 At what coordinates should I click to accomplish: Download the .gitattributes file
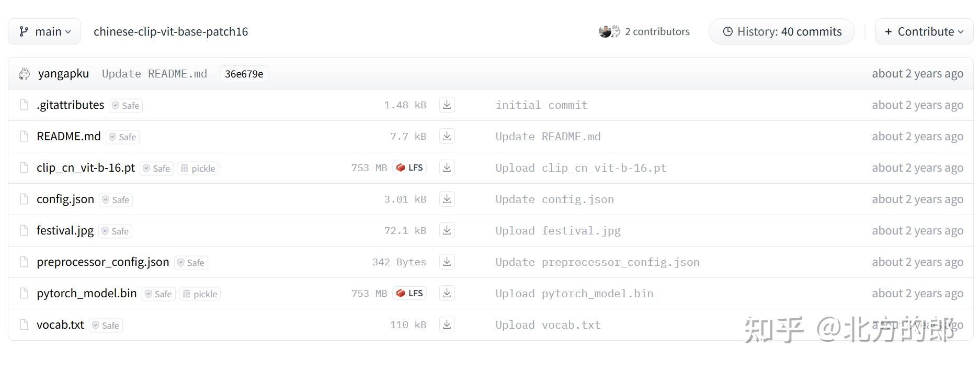point(447,105)
